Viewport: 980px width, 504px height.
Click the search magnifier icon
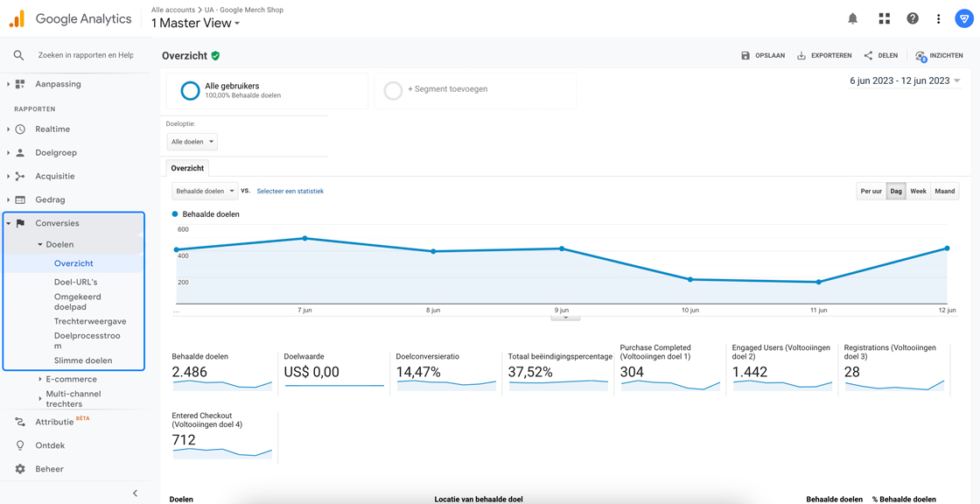[18, 56]
